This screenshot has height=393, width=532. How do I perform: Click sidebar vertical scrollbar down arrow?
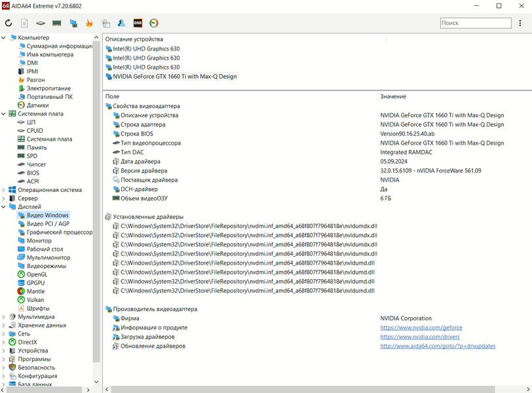pos(96,381)
